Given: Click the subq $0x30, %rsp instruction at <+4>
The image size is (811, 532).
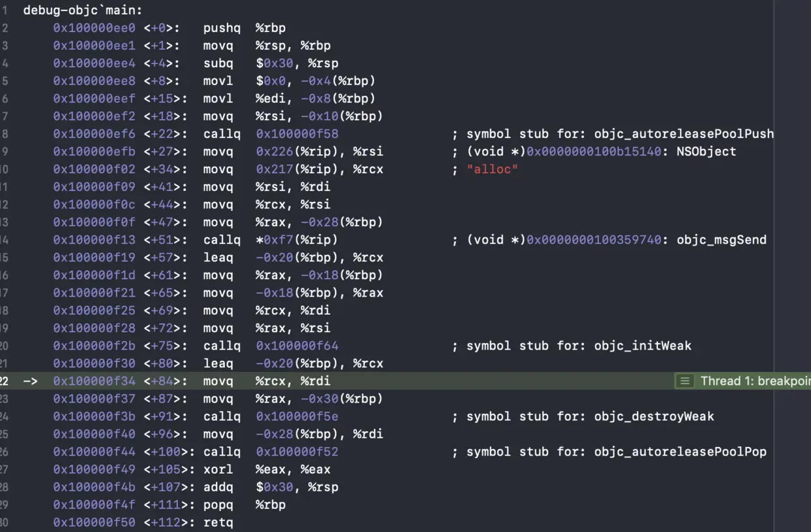Looking at the screenshot, I should 271,63.
